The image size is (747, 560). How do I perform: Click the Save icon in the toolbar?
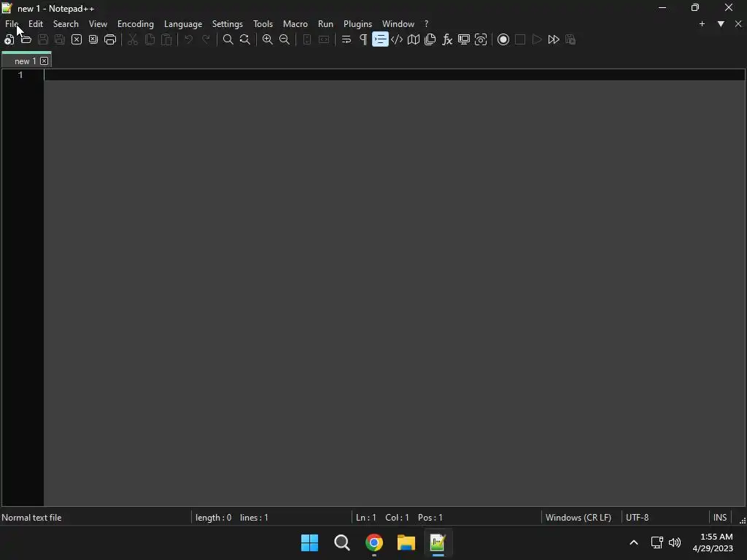pos(43,39)
